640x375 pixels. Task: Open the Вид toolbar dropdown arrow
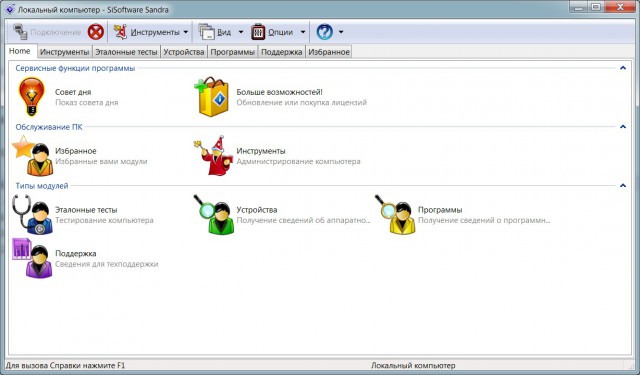point(241,32)
